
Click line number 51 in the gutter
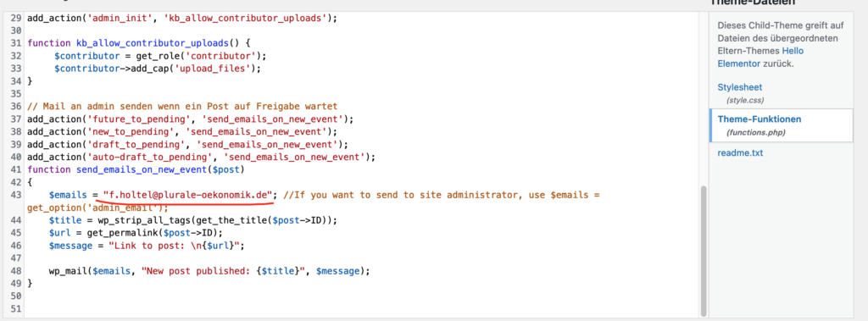pyautogui.click(x=15, y=309)
